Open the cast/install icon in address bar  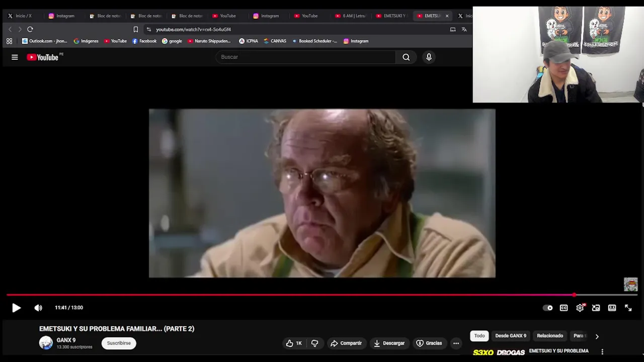click(453, 30)
